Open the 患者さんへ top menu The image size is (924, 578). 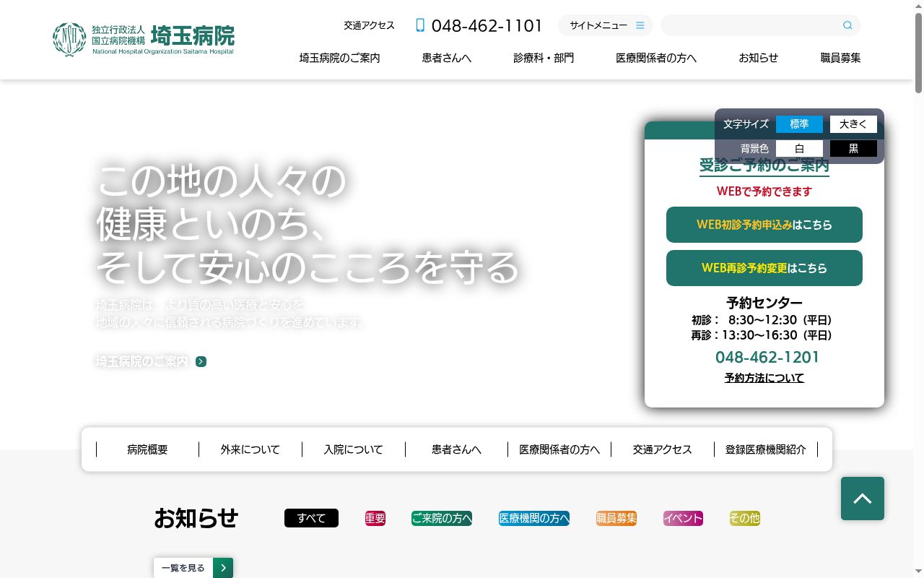tap(447, 58)
